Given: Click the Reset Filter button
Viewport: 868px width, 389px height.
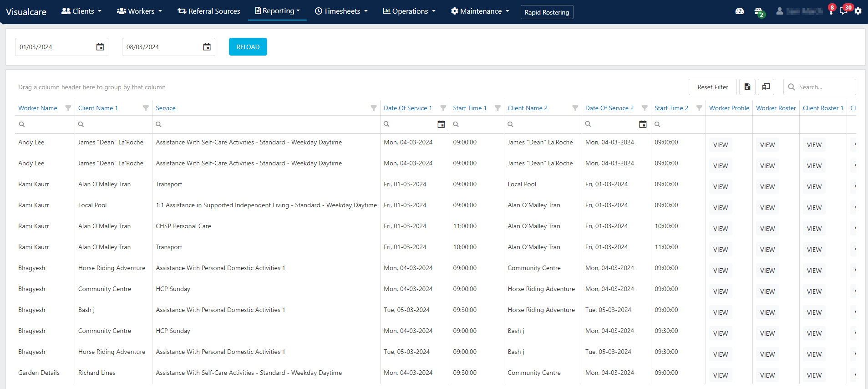Looking at the screenshot, I should [x=713, y=87].
